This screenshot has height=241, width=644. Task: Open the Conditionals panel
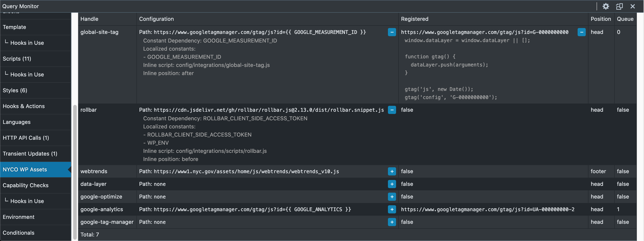[x=35, y=233]
